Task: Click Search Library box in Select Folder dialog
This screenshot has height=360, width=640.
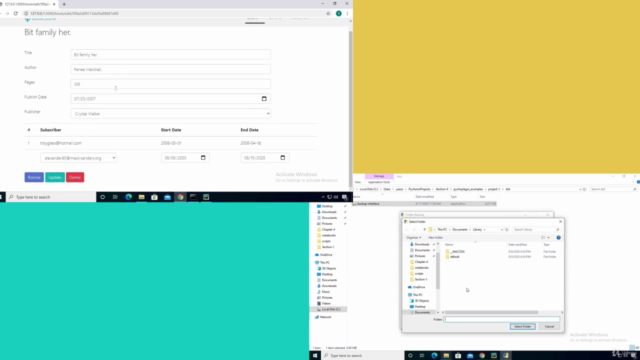Action: pyautogui.click(x=536, y=230)
